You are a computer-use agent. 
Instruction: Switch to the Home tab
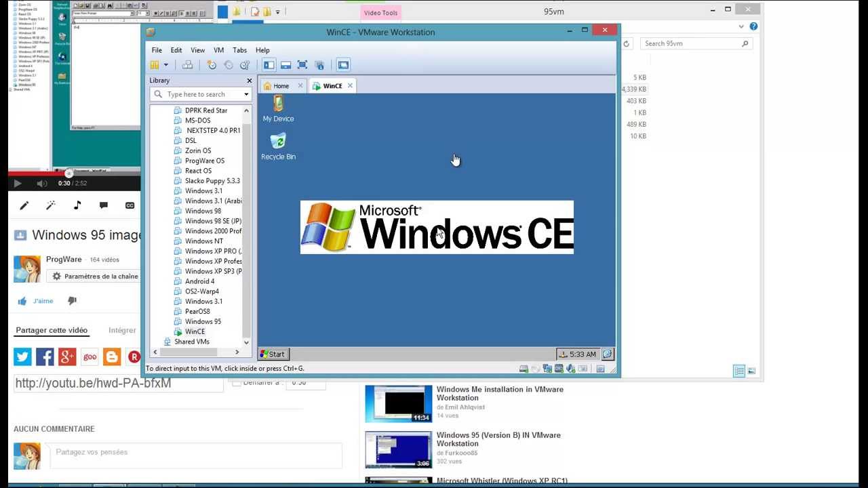(280, 85)
